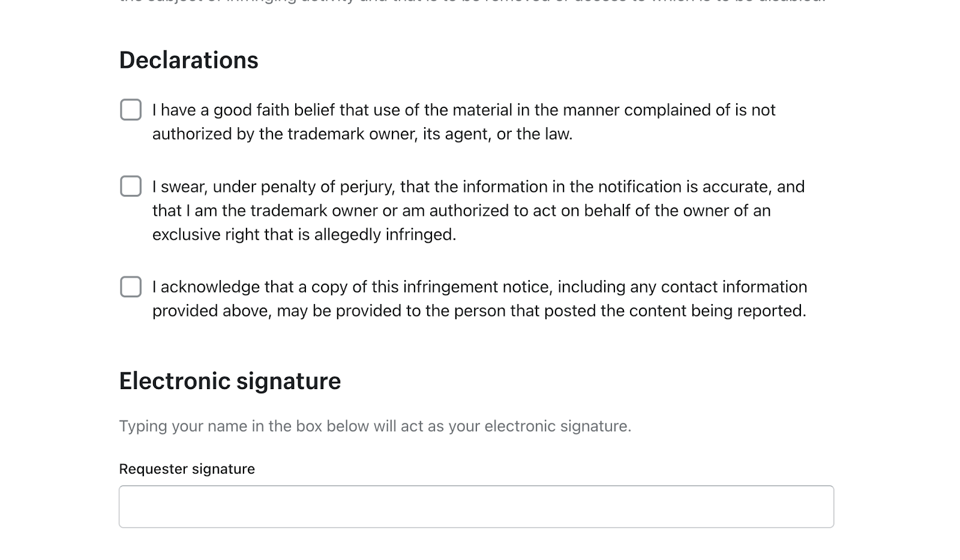This screenshot has width=960, height=560.
Task: Check the good faith belief declaration checkbox
Action: tap(131, 110)
